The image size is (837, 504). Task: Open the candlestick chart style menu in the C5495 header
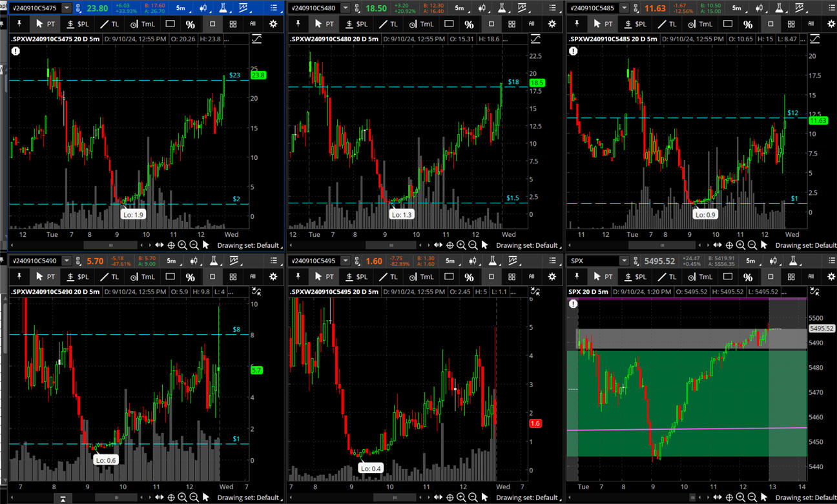pos(482,261)
